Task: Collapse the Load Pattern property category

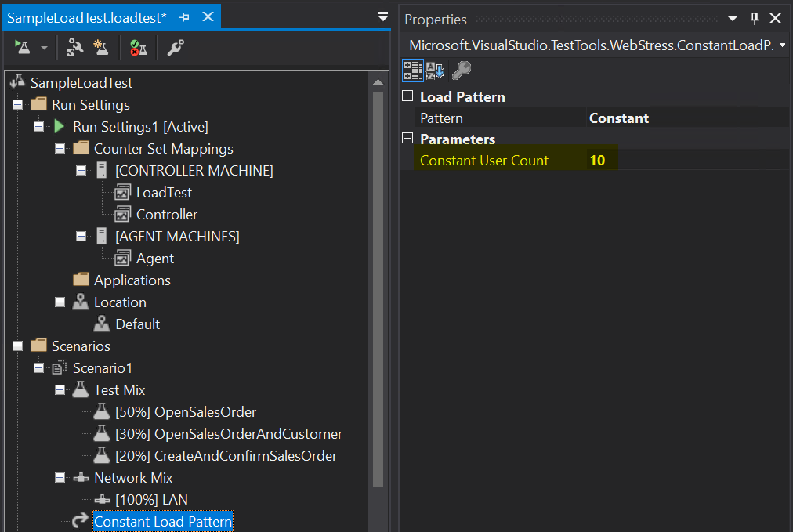Action: (x=407, y=96)
